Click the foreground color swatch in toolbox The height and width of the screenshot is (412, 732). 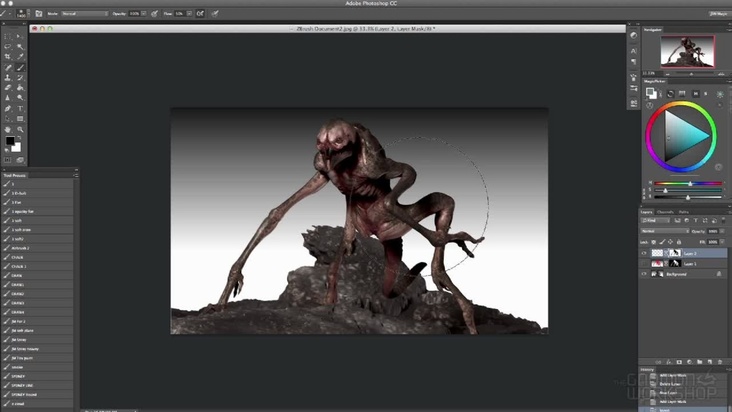click(10, 141)
